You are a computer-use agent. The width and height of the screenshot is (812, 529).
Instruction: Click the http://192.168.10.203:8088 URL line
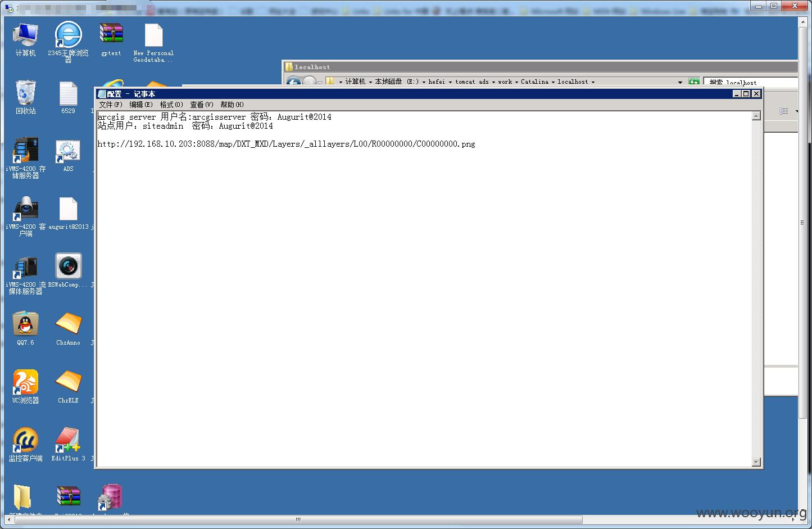tap(286, 144)
